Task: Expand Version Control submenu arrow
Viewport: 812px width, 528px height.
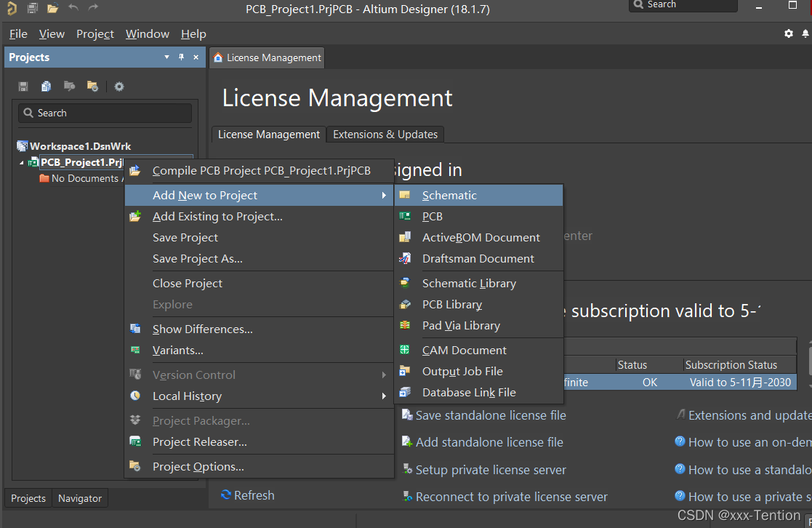Action: 384,375
